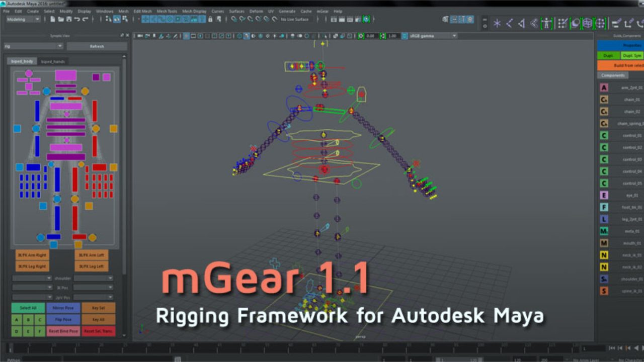Screen dimensions: 644x362
Task: Open the Mesh Tools menu
Action: 166,11
